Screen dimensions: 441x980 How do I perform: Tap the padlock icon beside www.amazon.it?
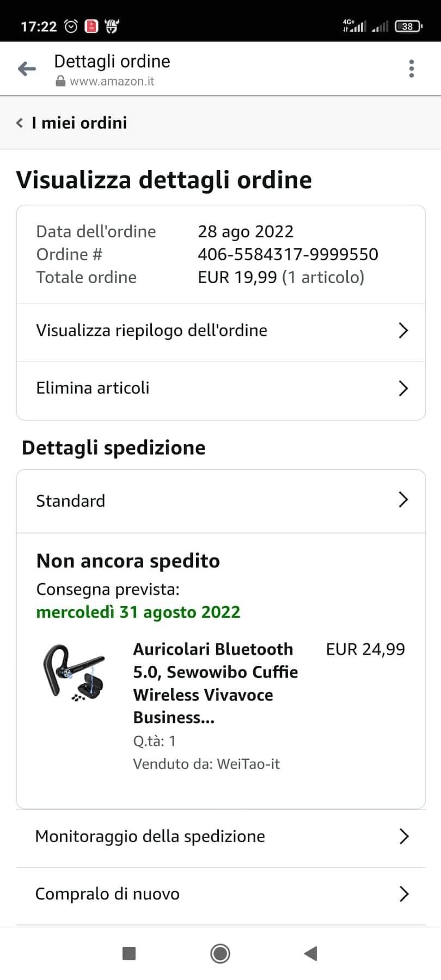coord(60,81)
